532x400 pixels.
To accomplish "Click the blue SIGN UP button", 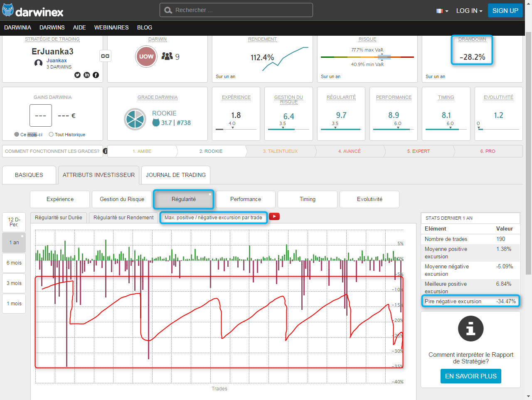I will (x=505, y=11).
